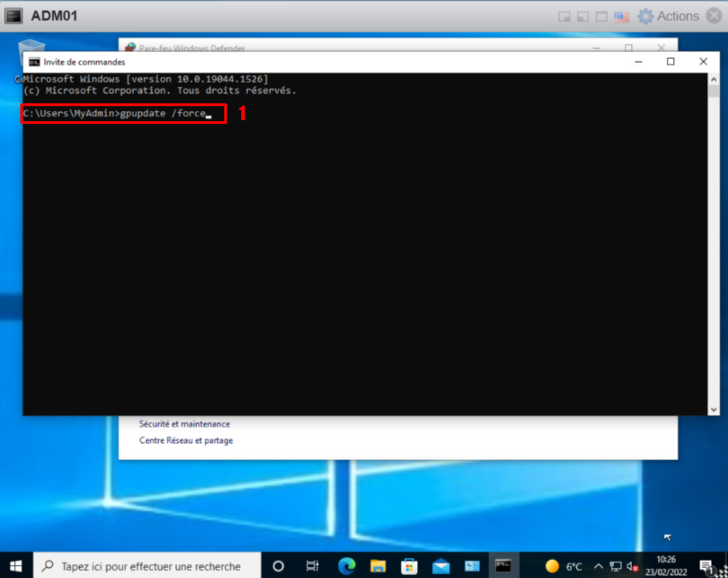Click the US flag keyboard layout icon
Viewport: 728px width, 578px height.
click(621, 16)
